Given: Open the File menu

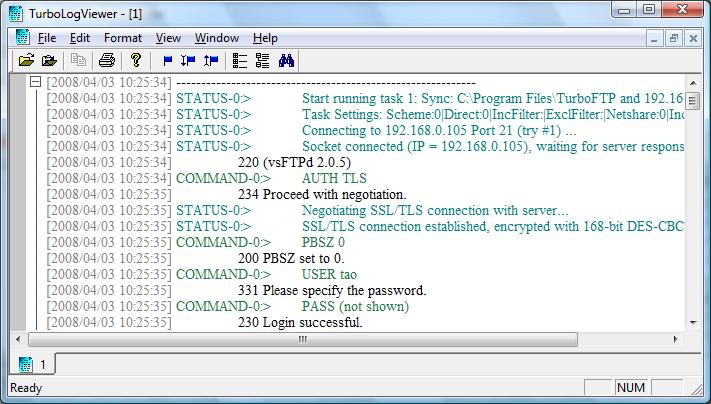Looking at the screenshot, I should pyautogui.click(x=47, y=38).
